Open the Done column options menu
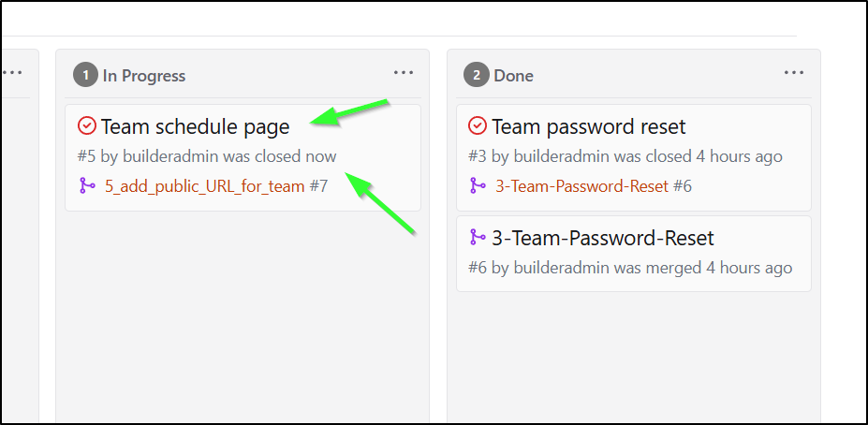 (794, 72)
